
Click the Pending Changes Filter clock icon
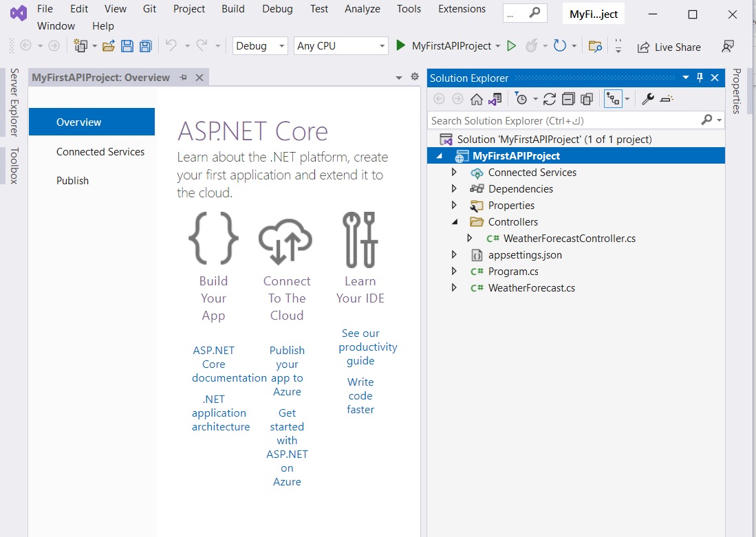521,99
